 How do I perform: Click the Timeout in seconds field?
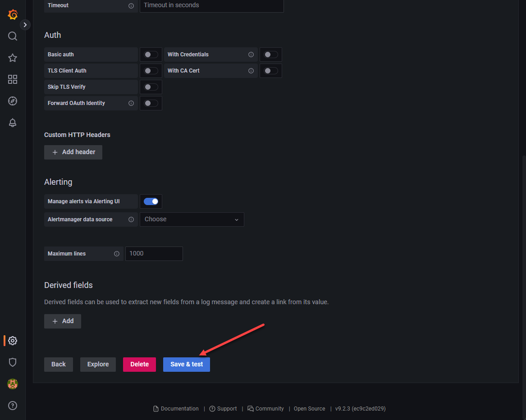212,6
